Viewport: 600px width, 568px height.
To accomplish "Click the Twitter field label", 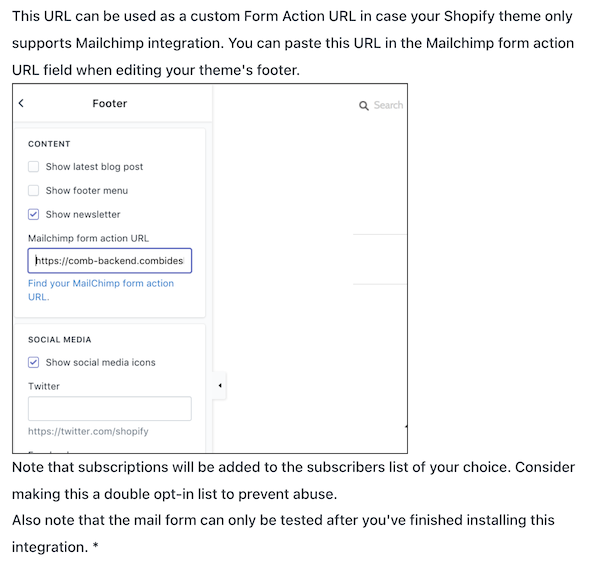I will [x=44, y=386].
